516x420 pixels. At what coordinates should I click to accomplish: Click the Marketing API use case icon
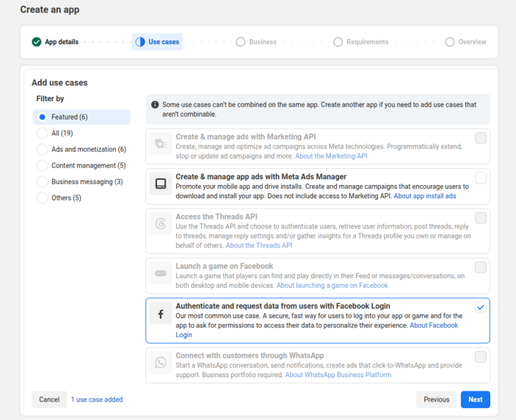click(161, 146)
